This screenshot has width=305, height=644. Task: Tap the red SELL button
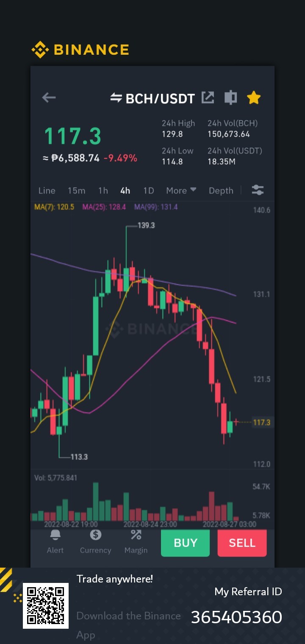242,543
